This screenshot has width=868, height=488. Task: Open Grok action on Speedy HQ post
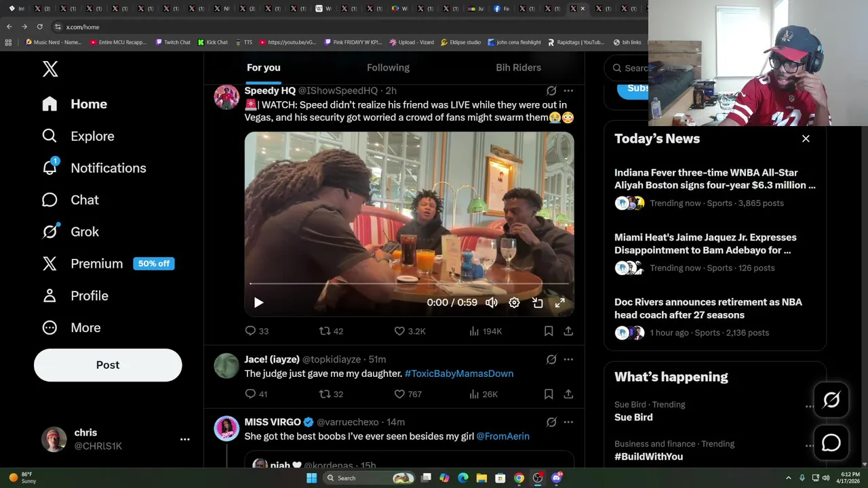pos(551,90)
